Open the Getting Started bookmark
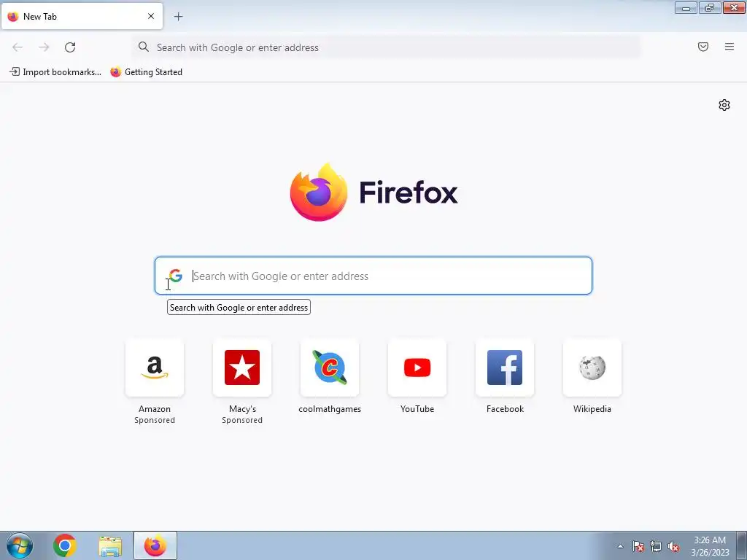747x560 pixels. [146, 72]
